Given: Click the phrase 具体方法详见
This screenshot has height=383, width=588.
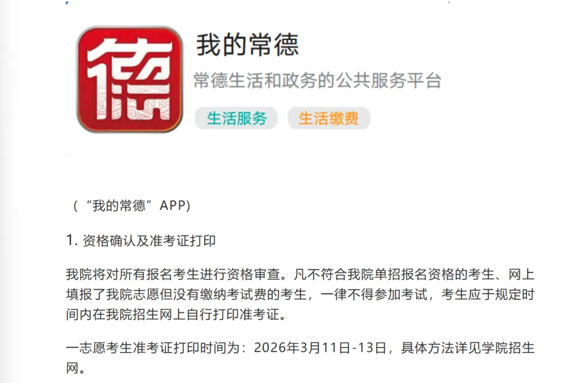Looking at the screenshot, I should tap(441, 348).
